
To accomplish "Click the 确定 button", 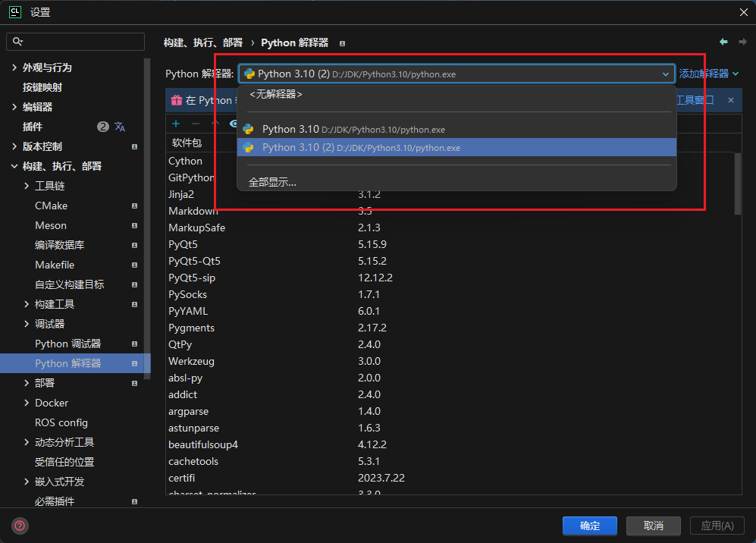I will tap(590, 526).
